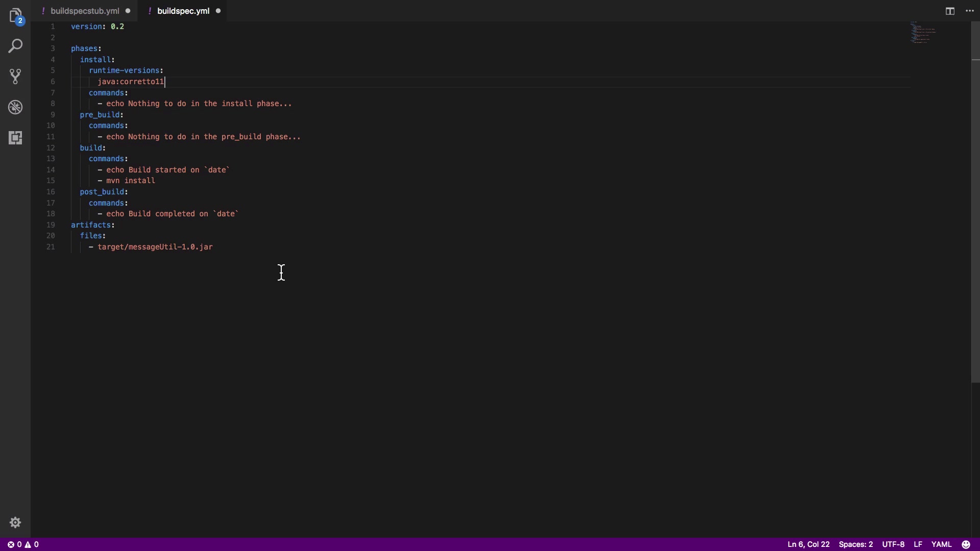
Task: Open the errors and warnings indicator
Action: point(23,544)
